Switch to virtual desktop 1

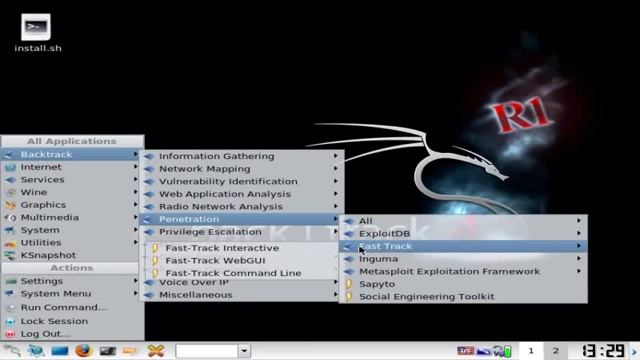(531, 351)
